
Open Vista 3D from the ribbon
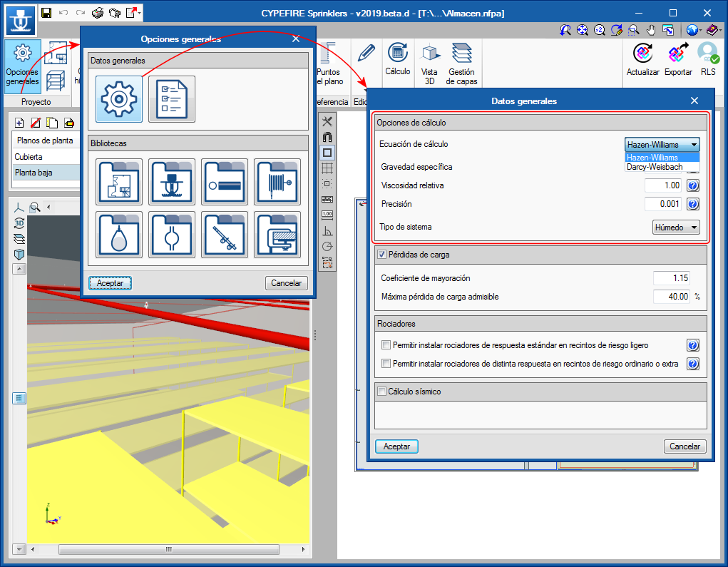429,64
